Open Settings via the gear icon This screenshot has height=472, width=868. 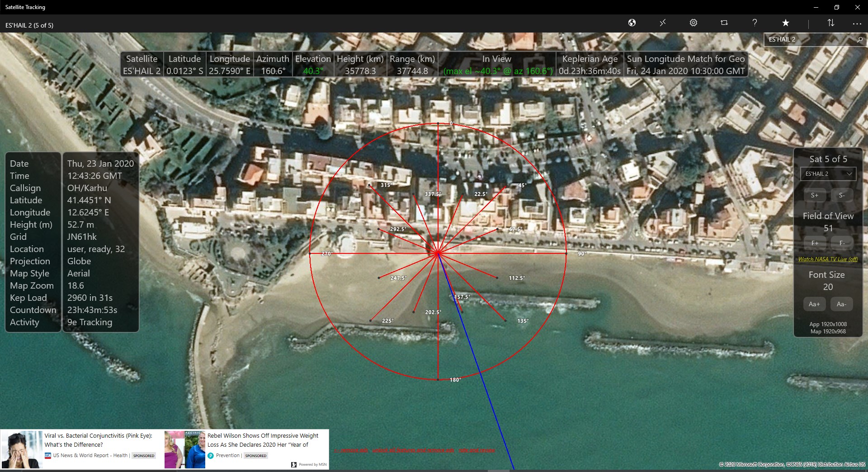693,23
